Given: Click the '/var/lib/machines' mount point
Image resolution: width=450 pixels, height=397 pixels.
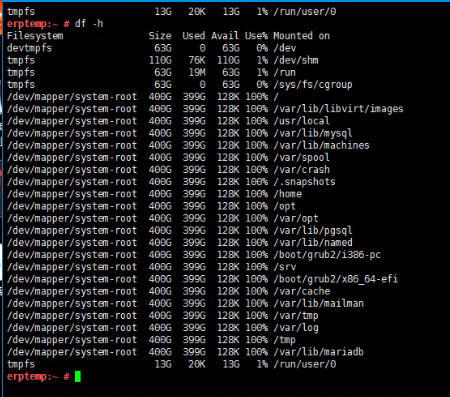Looking at the screenshot, I should [321, 145].
